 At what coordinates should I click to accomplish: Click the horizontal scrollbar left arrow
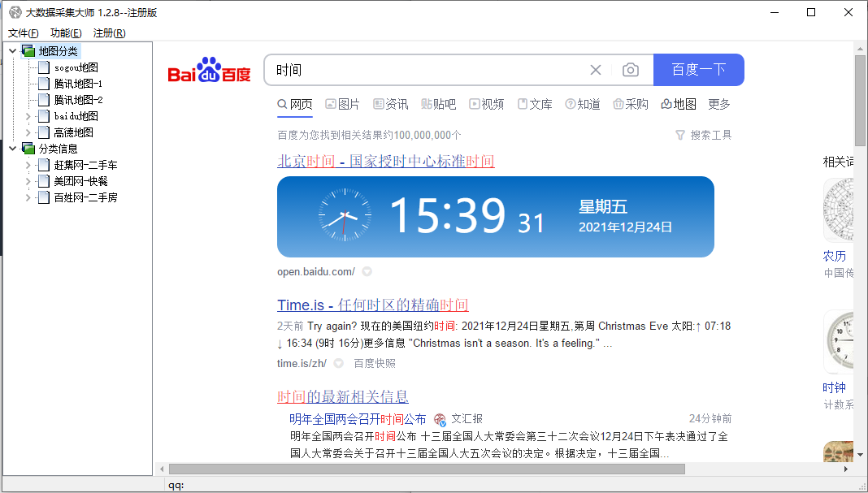tap(162, 469)
